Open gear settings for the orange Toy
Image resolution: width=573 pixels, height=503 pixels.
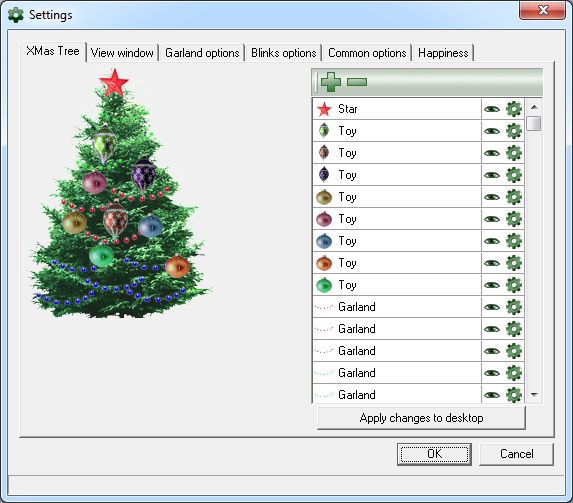point(514,263)
